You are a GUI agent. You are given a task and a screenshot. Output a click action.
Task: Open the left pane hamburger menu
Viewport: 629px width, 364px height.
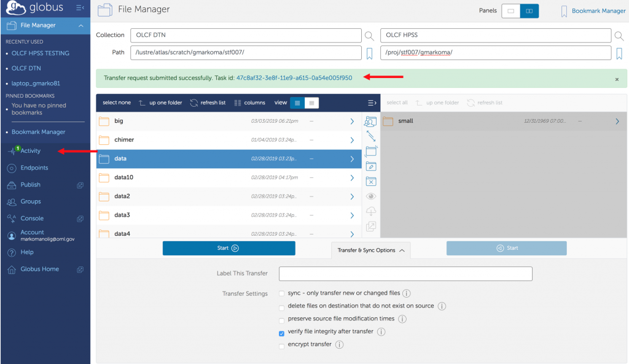(x=371, y=103)
